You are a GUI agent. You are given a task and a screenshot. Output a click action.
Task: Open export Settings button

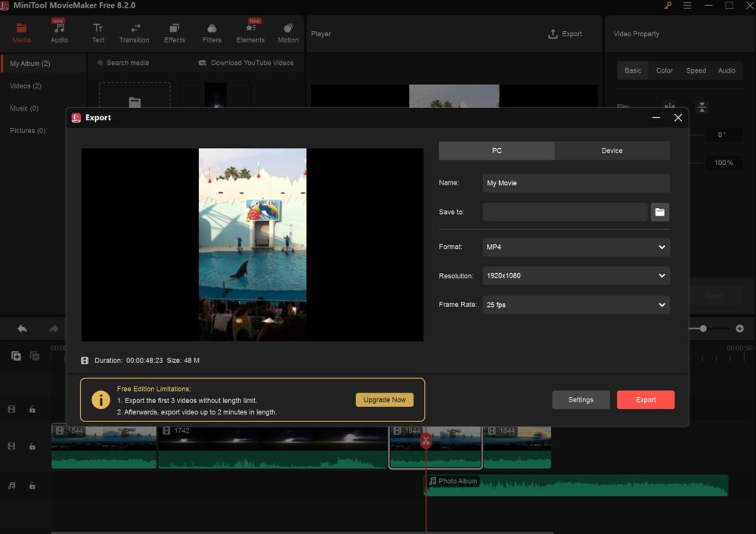point(581,399)
